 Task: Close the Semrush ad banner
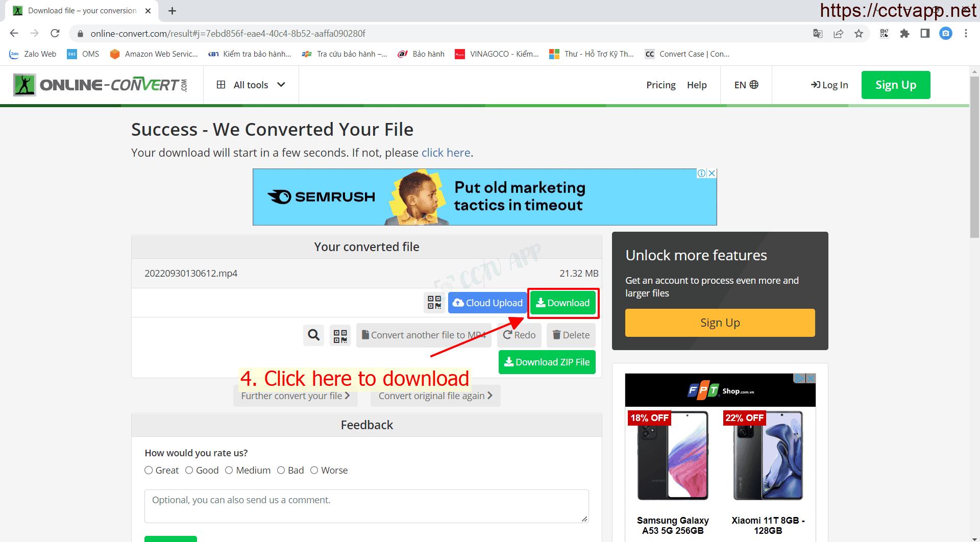click(712, 174)
